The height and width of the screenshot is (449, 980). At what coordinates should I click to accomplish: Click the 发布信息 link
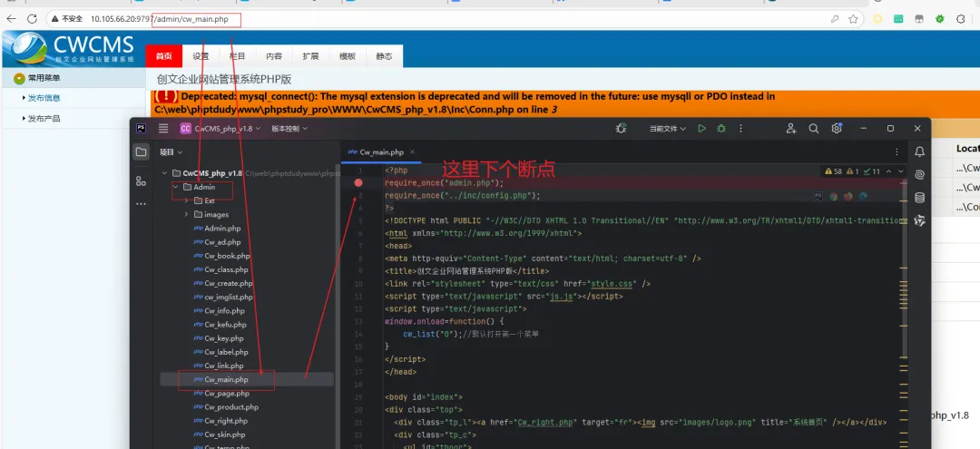[44, 98]
